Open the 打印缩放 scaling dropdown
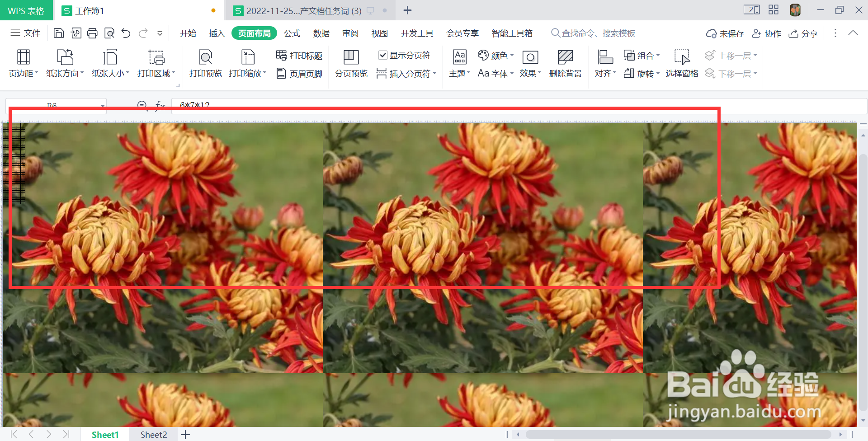868x441 pixels. click(247, 64)
